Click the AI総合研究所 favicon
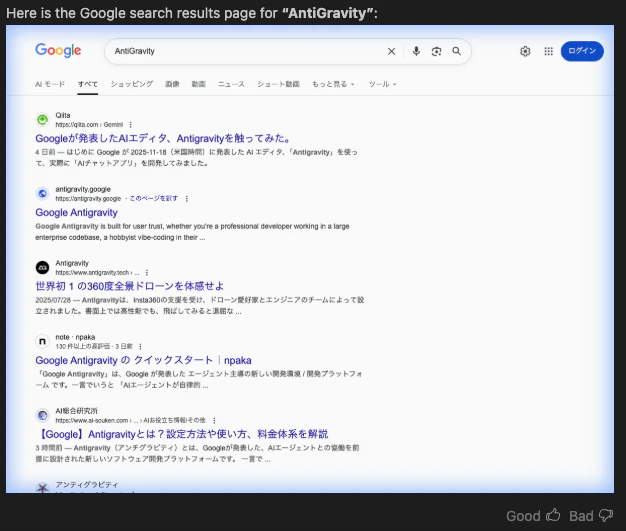The width and height of the screenshot is (626, 531). tap(42, 415)
